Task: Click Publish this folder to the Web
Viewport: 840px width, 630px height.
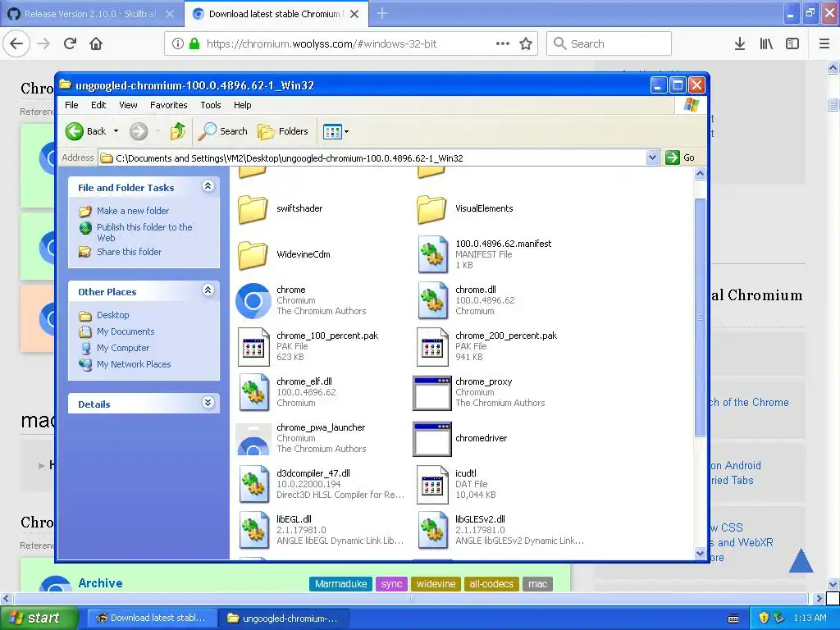Action: point(144,232)
